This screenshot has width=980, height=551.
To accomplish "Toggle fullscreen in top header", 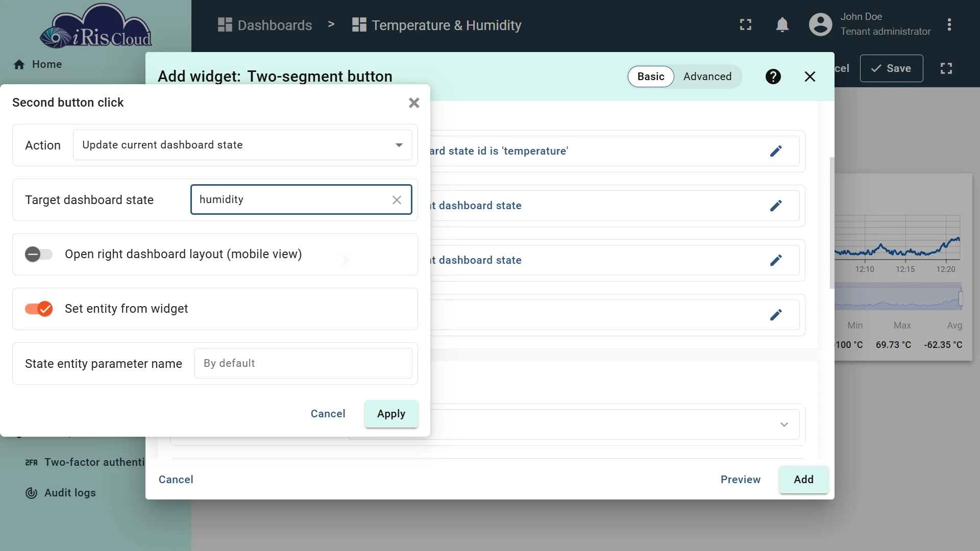I will (x=746, y=24).
